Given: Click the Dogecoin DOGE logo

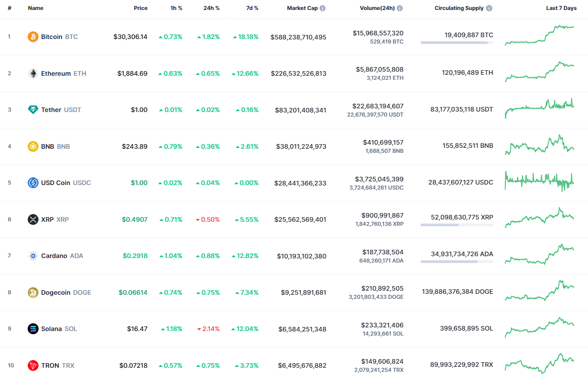Looking at the screenshot, I should (x=32, y=292).
